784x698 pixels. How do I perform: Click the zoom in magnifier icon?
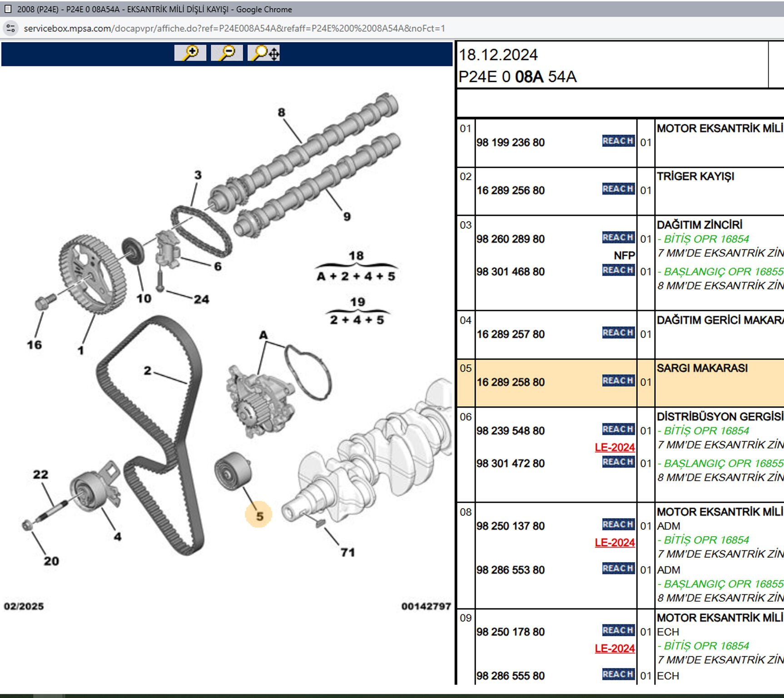click(x=190, y=53)
